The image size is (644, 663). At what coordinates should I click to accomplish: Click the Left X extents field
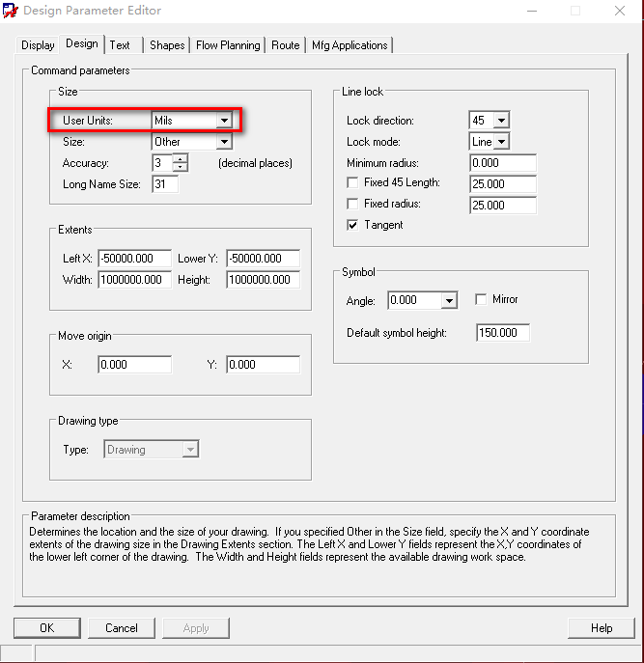(x=135, y=259)
